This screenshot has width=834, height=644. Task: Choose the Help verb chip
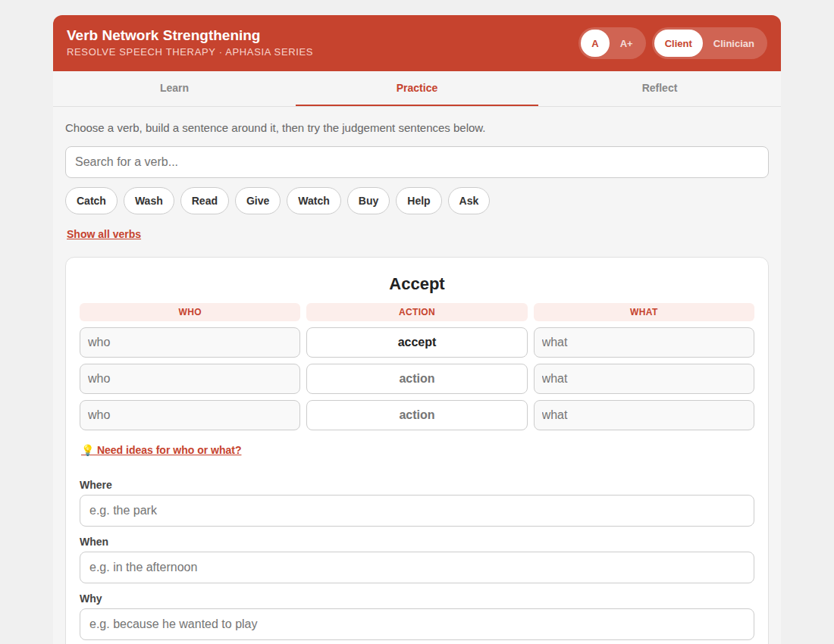point(419,201)
